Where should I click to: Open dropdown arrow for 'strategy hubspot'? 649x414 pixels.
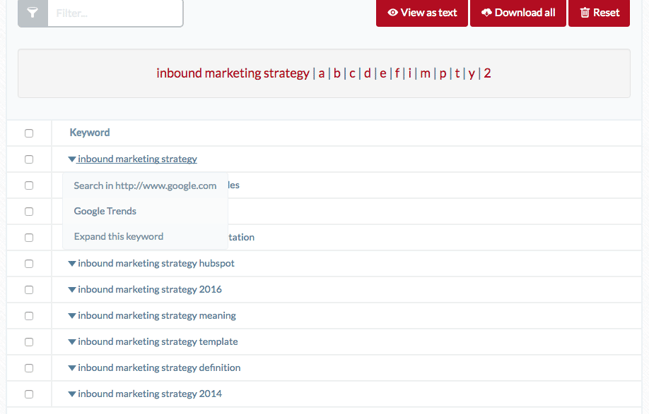[x=72, y=263]
